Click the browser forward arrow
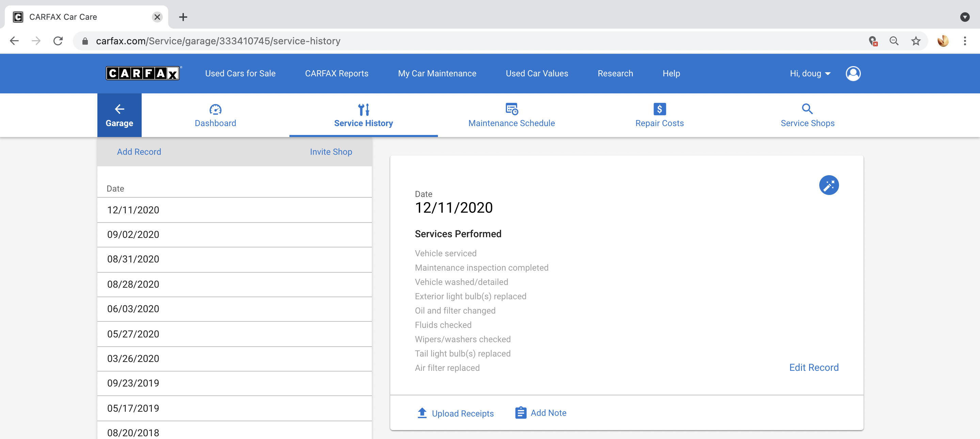The image size is (980, 439). (x=36, y=41)
